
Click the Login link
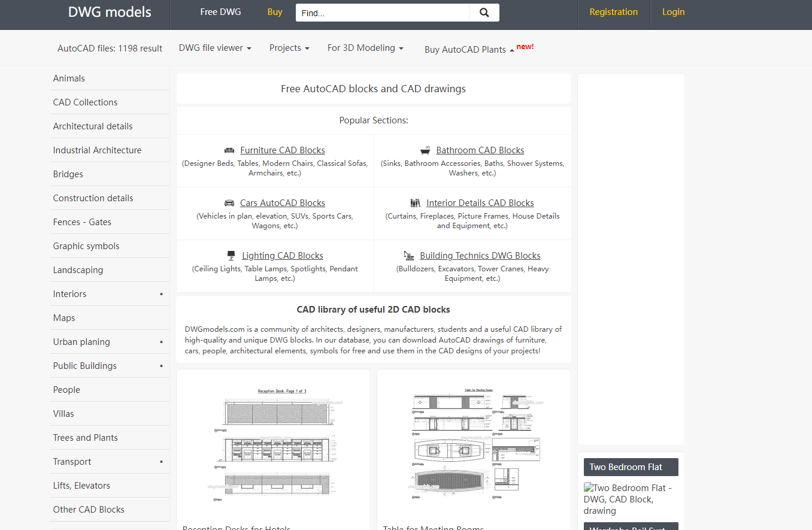pyautogui.click(x=673, y=11)
